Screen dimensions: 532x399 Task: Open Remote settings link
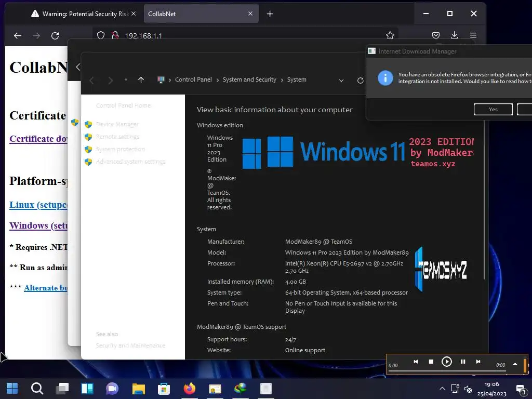118,137
